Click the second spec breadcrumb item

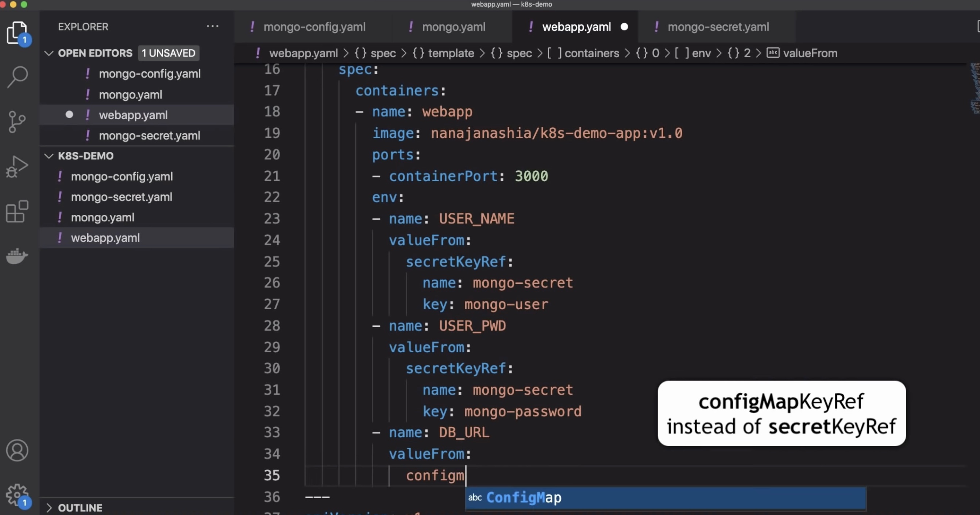pyautogui.click(x=511, y=53)
